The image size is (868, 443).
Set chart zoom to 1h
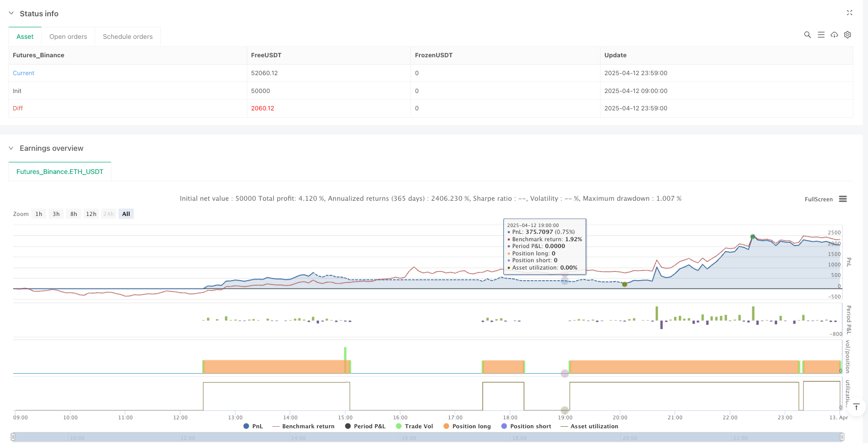click(39, 214)
